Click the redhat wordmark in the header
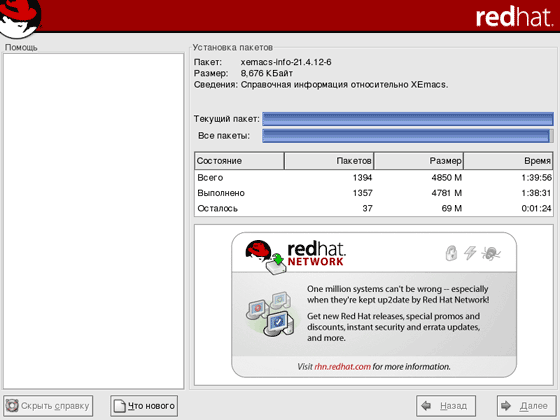The height and width of the screenshot is (420, 560). point(515,17)
